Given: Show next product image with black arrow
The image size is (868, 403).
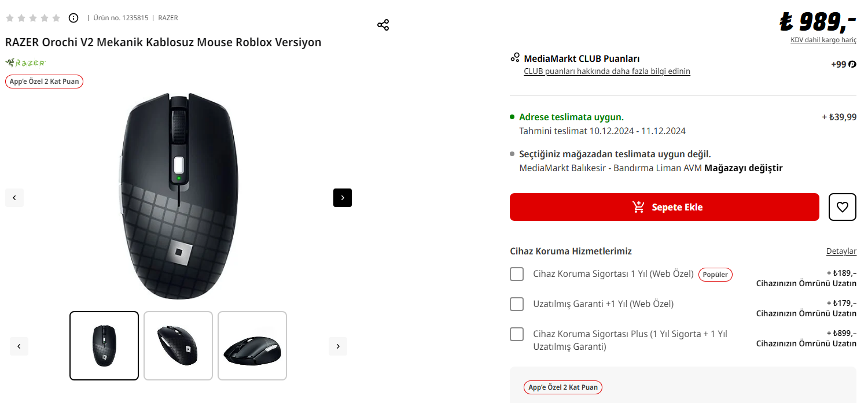Looking at the screenshot, I should coord(343,198).
